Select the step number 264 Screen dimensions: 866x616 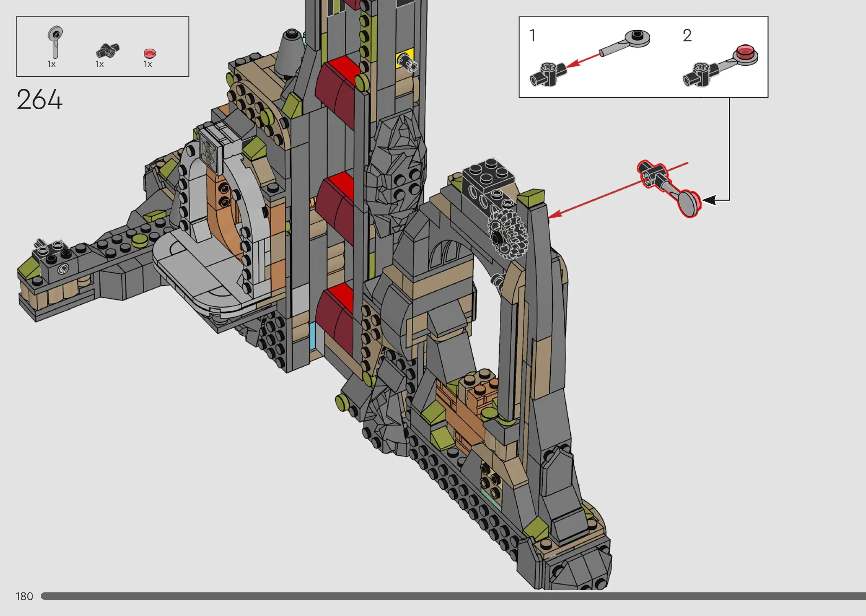coord(40,99)
